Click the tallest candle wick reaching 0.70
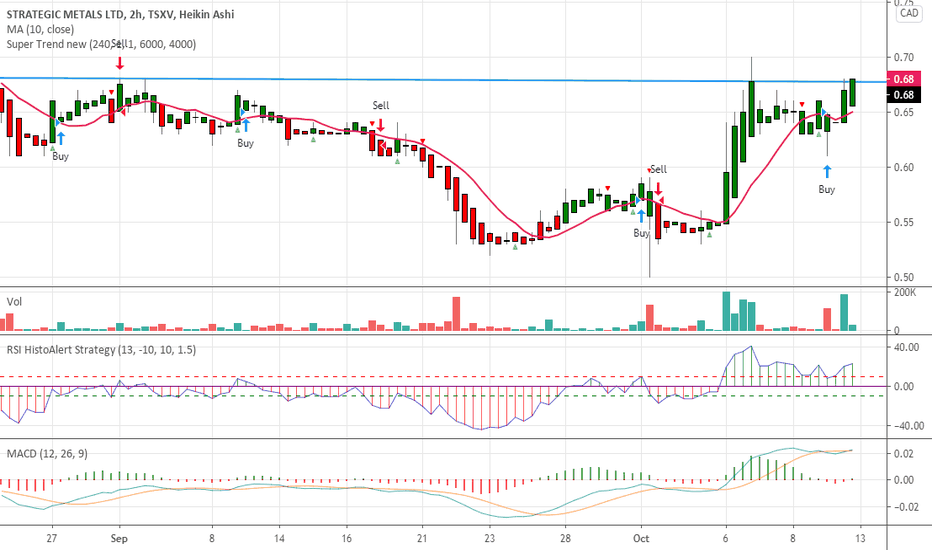This screenshot has width=932, height=550. point(751,68)
